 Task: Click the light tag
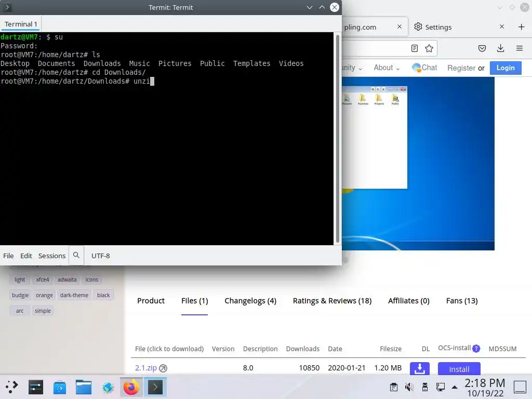[x=20, y=280]
